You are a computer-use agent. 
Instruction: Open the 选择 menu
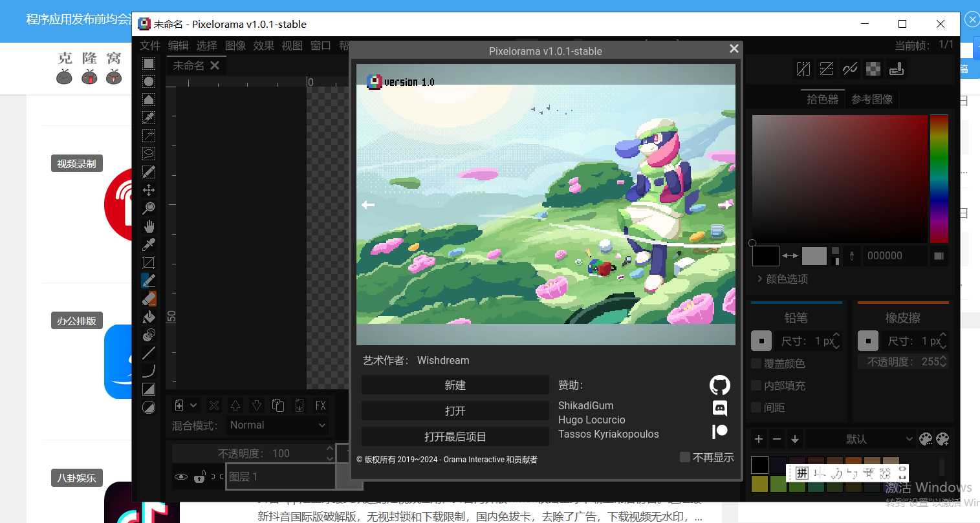point(207,45)
